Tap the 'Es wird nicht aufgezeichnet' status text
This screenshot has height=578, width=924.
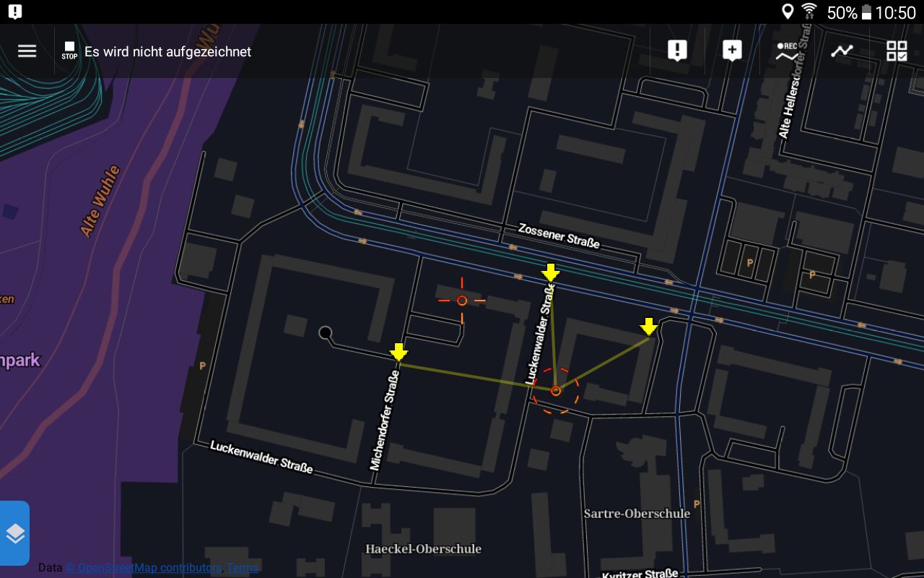pyautogui.click(x=167, y=52)
